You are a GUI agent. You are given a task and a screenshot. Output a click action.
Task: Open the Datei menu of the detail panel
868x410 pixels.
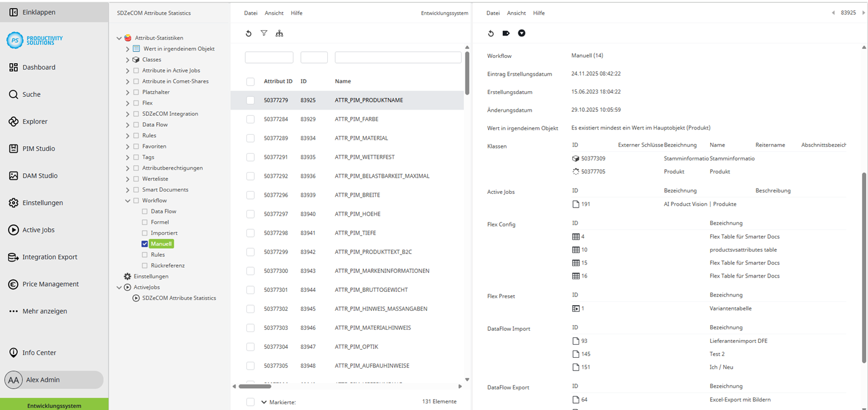[x=493, y=13]
